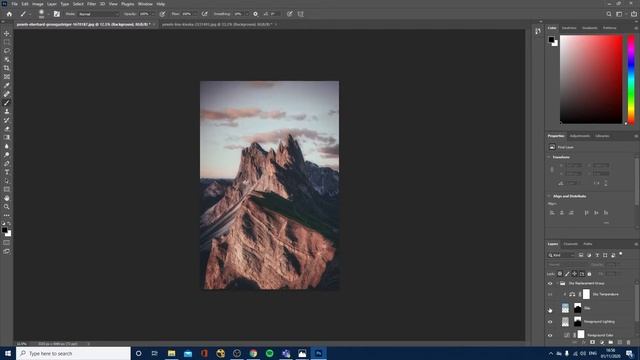Open the Filter menu
Viewport: 640px width, 360px height.
click(91, 4)
